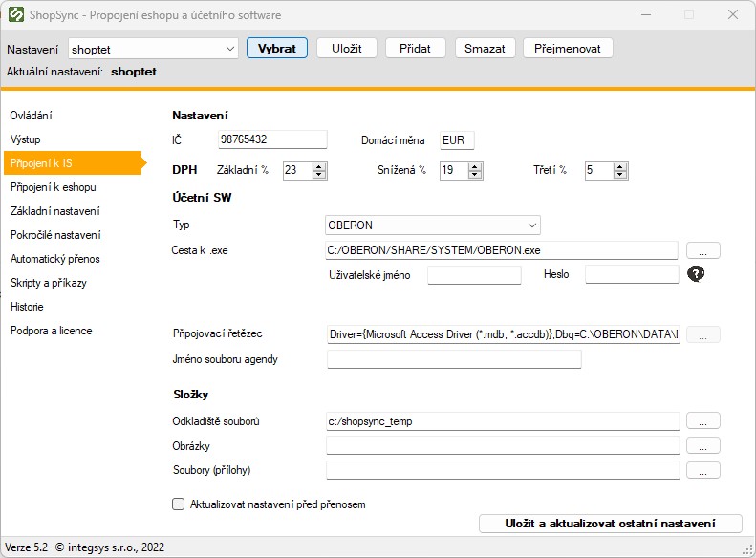Expand the Typ OBERON combo box
The height and width of the screenshot is (558, 756).
coord(433,225)
